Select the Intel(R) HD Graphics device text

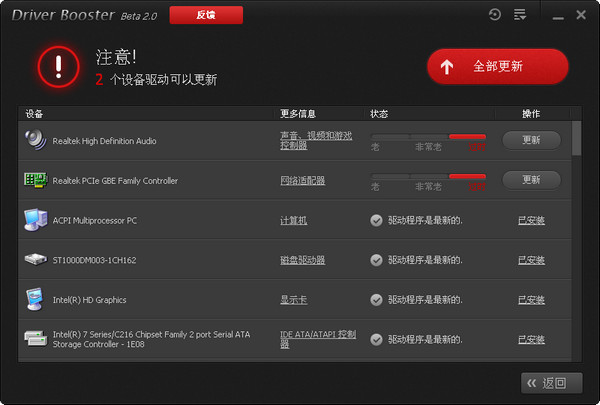[x=89, y=300]
